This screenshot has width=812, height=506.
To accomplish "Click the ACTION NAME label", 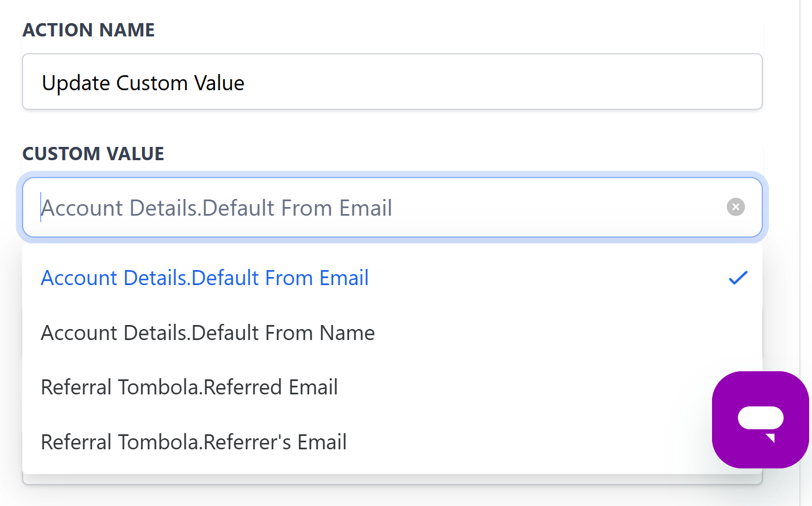I will tap(88, 29).
